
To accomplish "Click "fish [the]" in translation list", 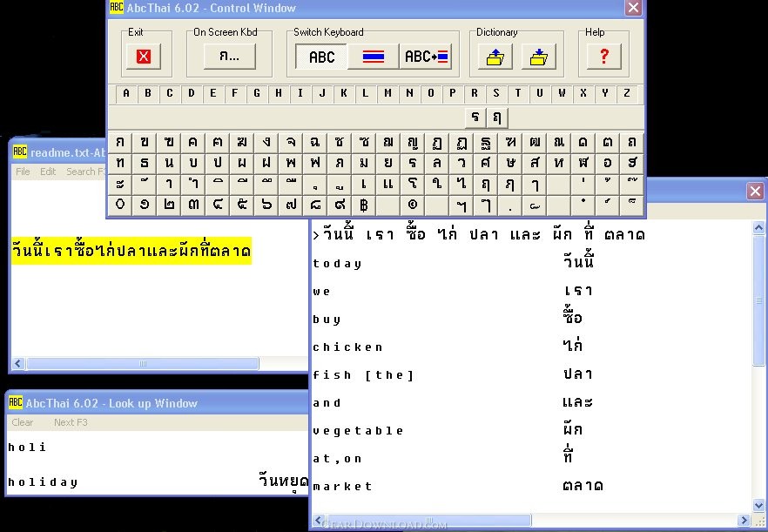I will [363, 375].
